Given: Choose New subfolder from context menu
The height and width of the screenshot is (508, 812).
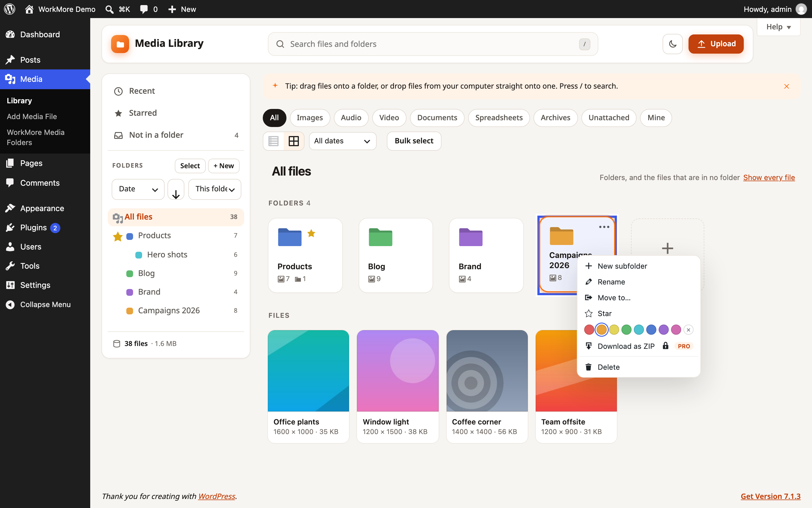Looking at the screenshot, I should click(638, 266).
